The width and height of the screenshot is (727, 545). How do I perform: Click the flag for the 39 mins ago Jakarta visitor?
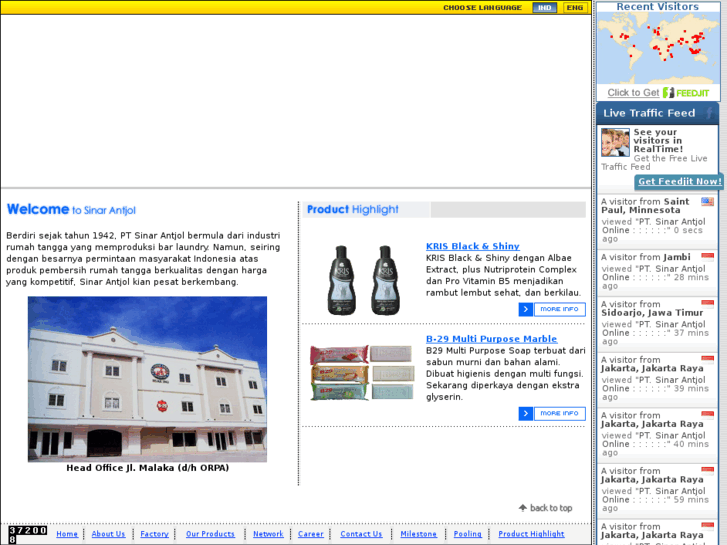point(708,360)
